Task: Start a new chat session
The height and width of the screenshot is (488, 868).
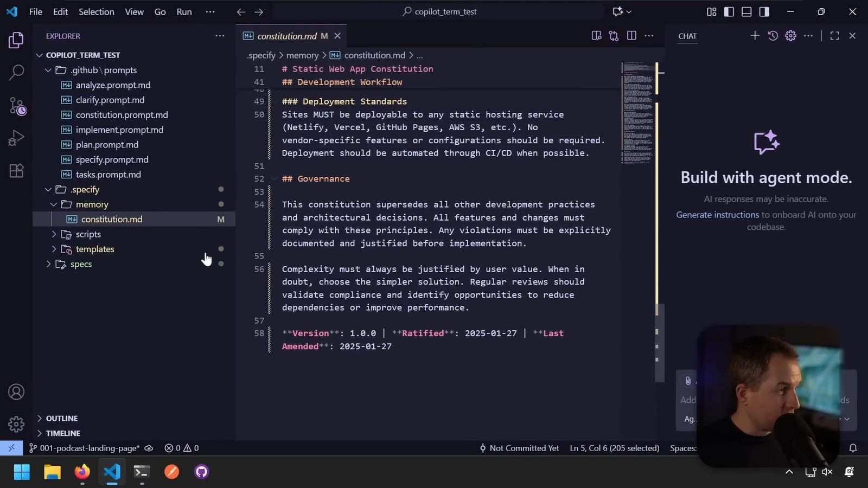Action: point(754,36)
